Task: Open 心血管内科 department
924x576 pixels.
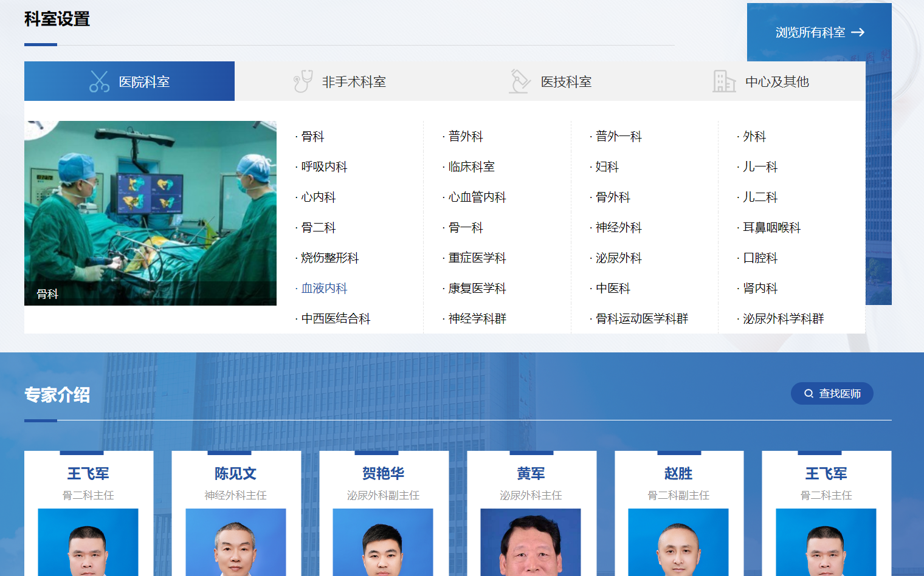Action: point(477,197)
